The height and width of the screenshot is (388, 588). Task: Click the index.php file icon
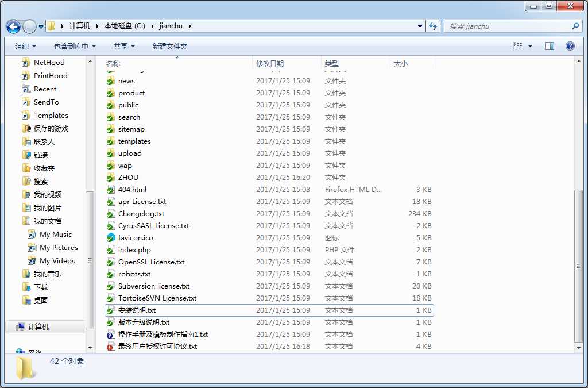click(110, 250)
